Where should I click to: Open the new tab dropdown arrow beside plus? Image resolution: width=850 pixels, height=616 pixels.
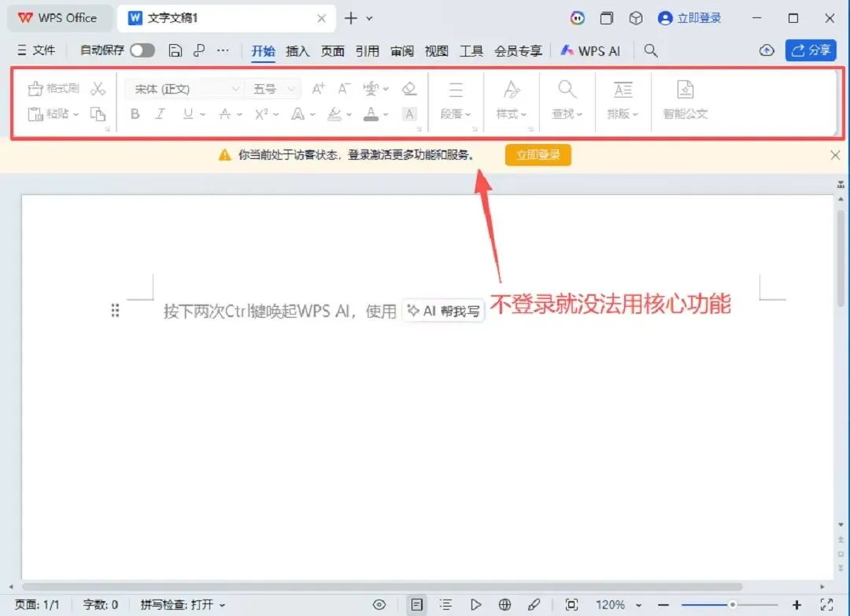pos(369,18)
